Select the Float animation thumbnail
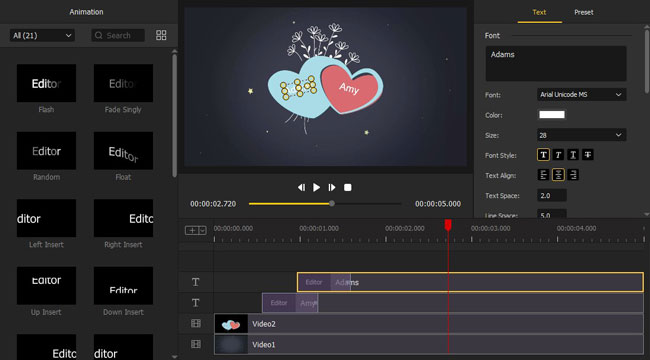The width and height of the screenshot is (650, 360). pyautogui.click(x=123, y=151)
